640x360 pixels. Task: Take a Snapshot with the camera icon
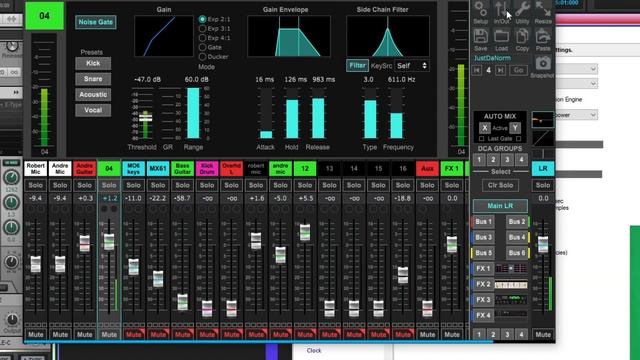(543, 64)
